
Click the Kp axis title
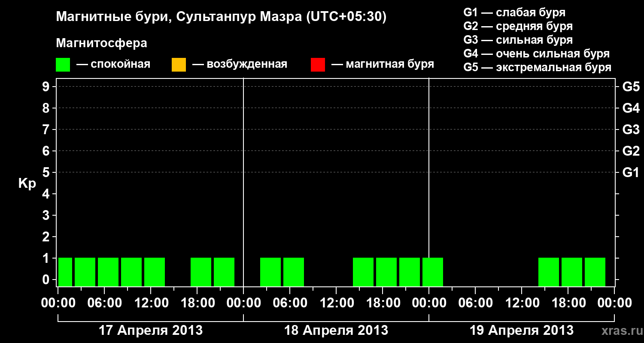click(x=27, y=184)
